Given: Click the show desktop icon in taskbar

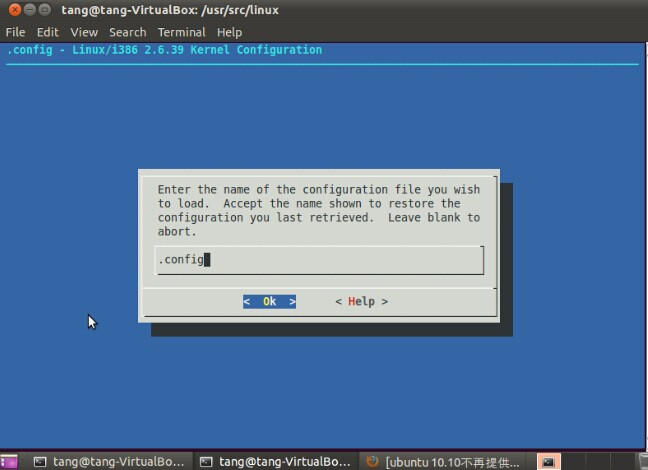Looking at the screenshot, I should pyautogui.click(x=8, y=461).
